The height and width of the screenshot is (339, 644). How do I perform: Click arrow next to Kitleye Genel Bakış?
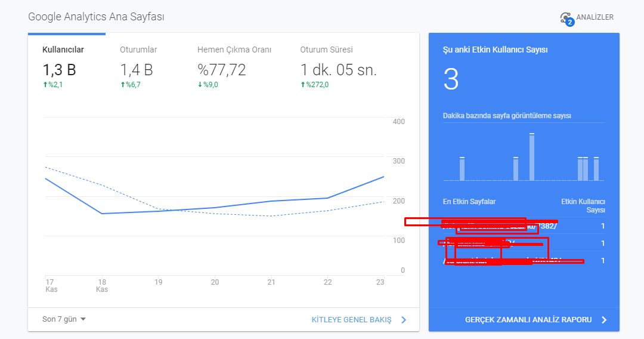[x=404, y=320]
